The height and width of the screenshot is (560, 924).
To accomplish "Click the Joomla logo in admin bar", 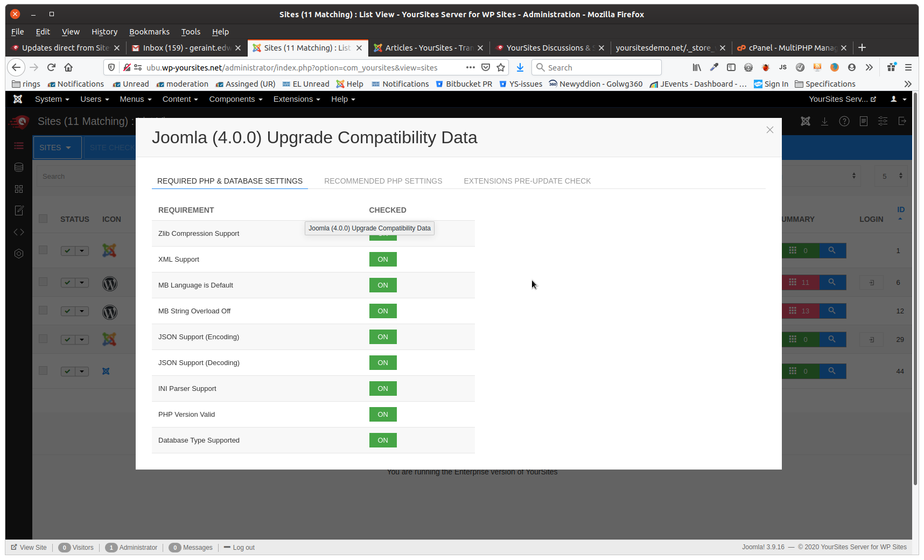I will [x=18, y=99].
